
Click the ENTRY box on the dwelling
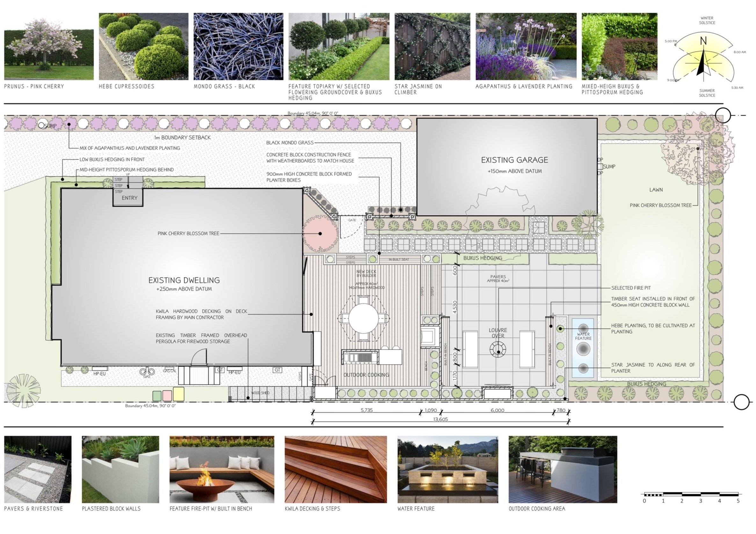128,198
